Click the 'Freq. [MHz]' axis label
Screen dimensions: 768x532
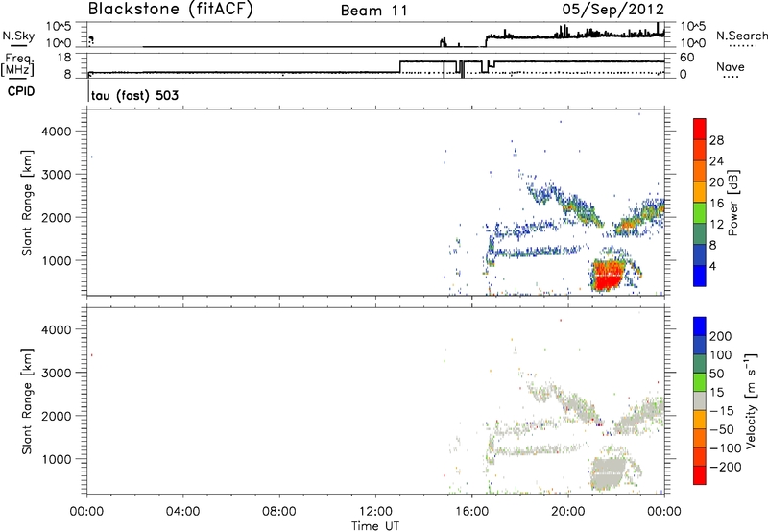pyautogui.click(x=17, y=64)
